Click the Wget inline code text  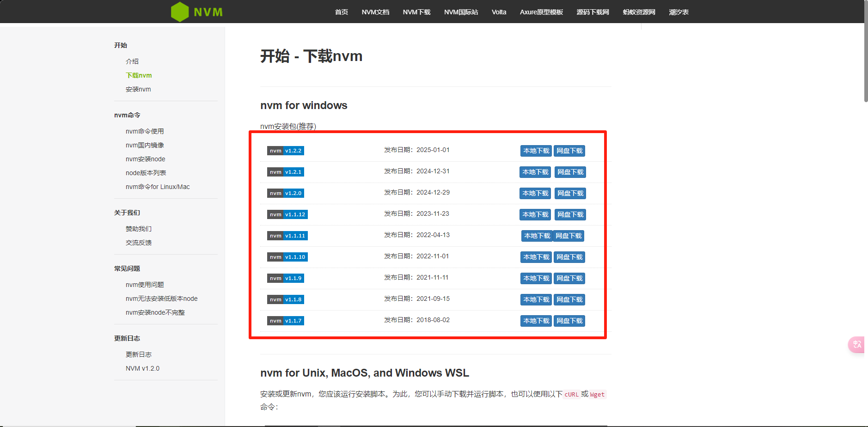point(597,394)
